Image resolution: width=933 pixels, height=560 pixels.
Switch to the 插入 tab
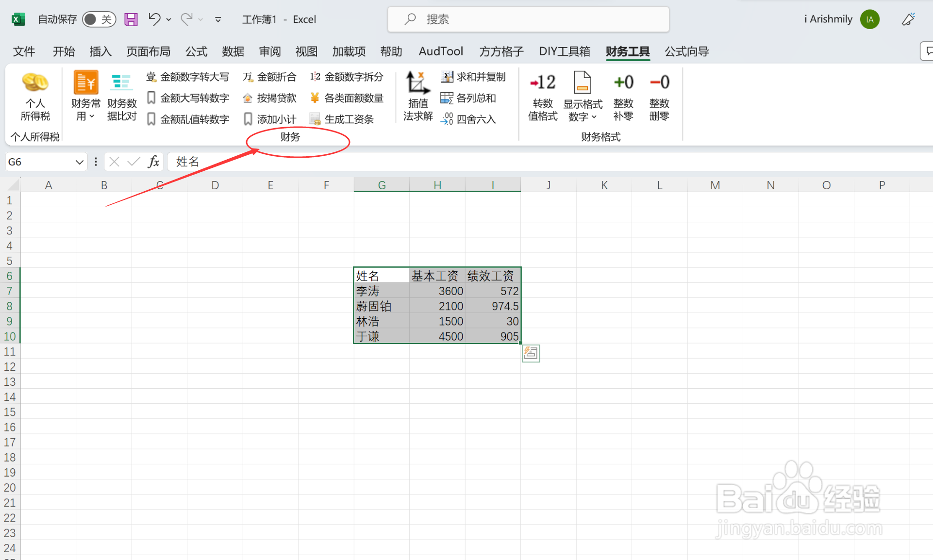pos(100,51)
